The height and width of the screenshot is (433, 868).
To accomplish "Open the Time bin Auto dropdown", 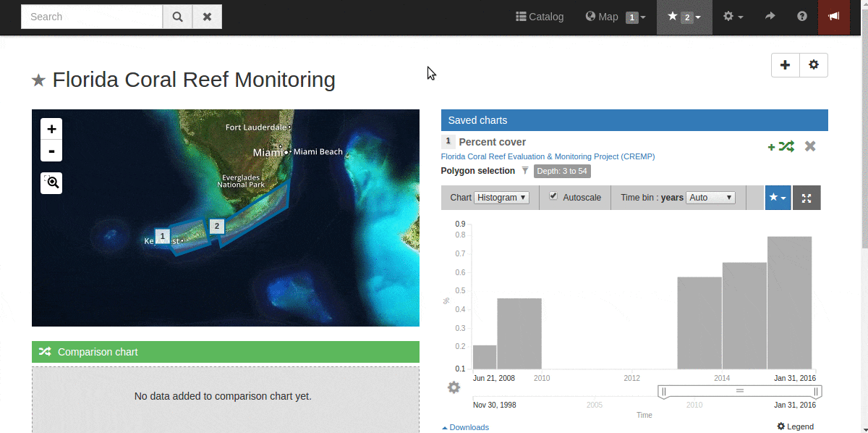I will click(x=710, y=197).
